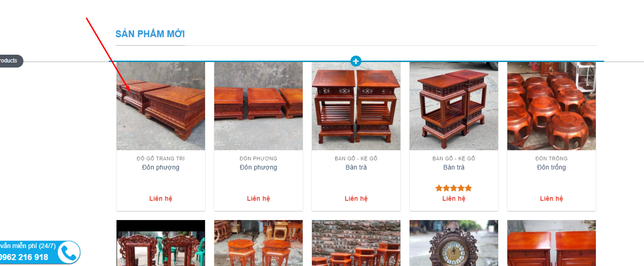Click the ĐÔN TRỐNG category link
Viewport: 644px width, 266px height.
click(x=551, y=158)
